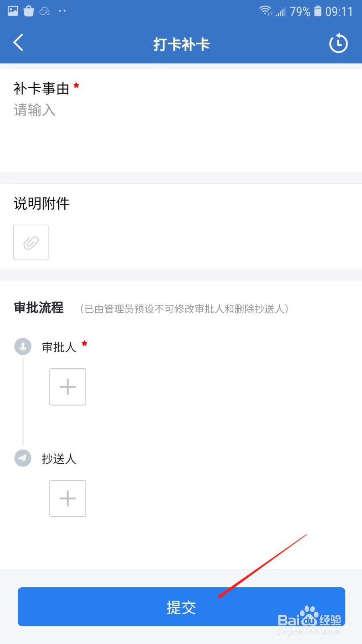Add a CC recipient with plus box

tap(68, 498)
